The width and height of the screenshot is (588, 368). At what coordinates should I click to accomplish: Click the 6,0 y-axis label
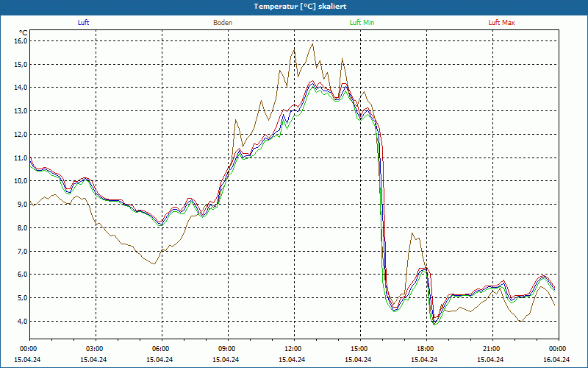pos(23,275)
